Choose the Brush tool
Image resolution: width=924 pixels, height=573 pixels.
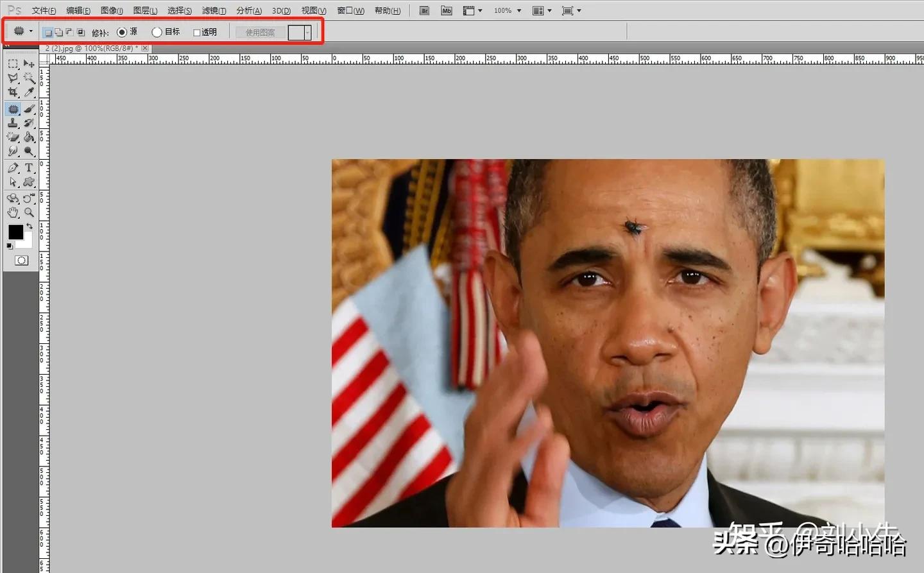click(28, 108)
